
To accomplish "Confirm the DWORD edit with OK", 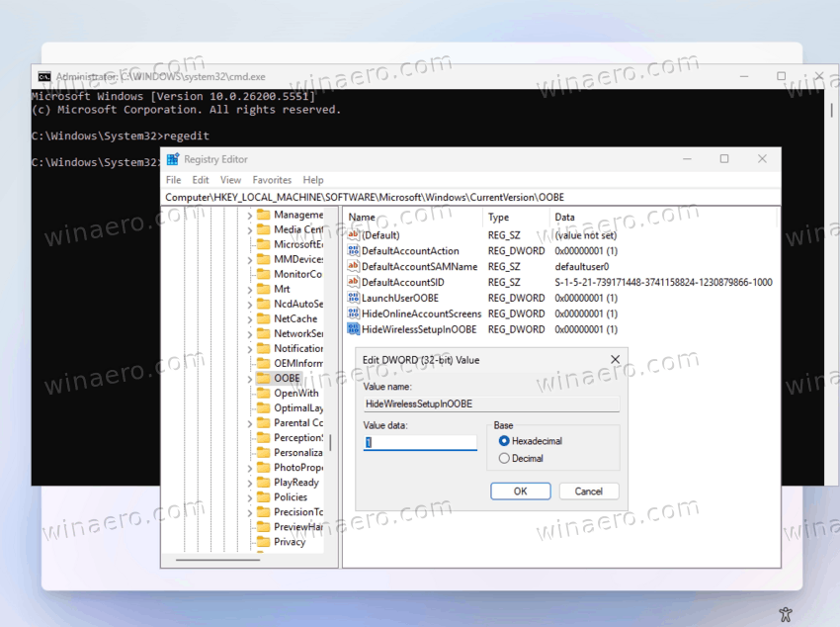I will (520, 492).
